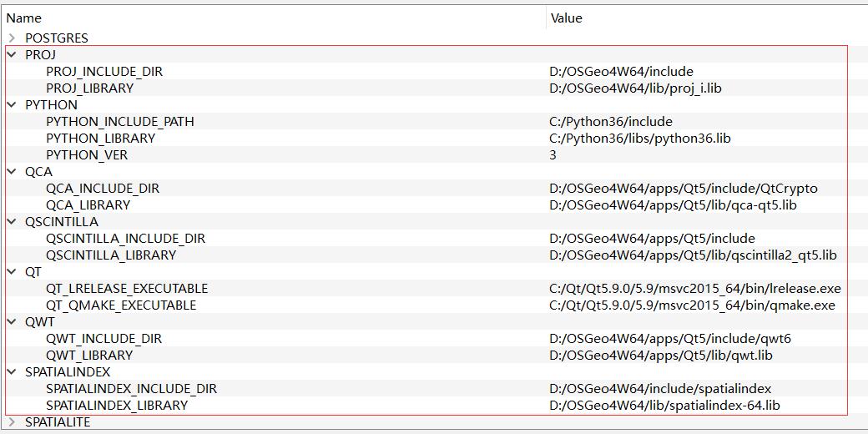Click value D:/OSGeo4W64/include/spatialindex
Viewport: 868px width, 434px height.
click(660, 389)
